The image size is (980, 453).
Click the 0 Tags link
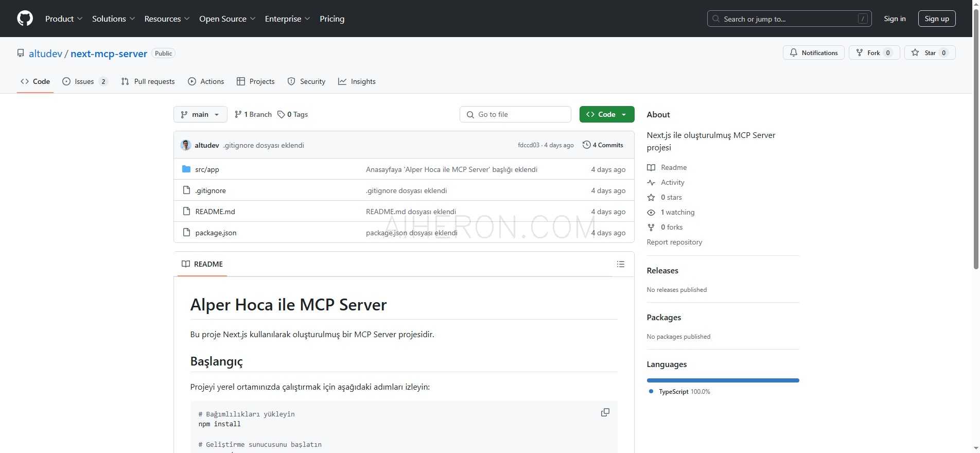[292, 114]
